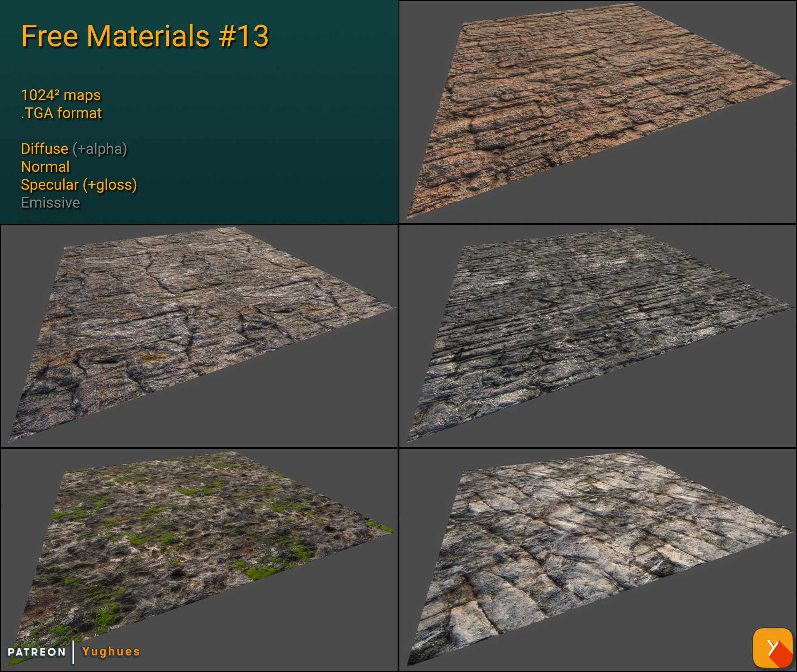The height and width of the screenshot is (672, 797).
Task: Open the Yughues Patreon link
Action: tap(110, 652)
